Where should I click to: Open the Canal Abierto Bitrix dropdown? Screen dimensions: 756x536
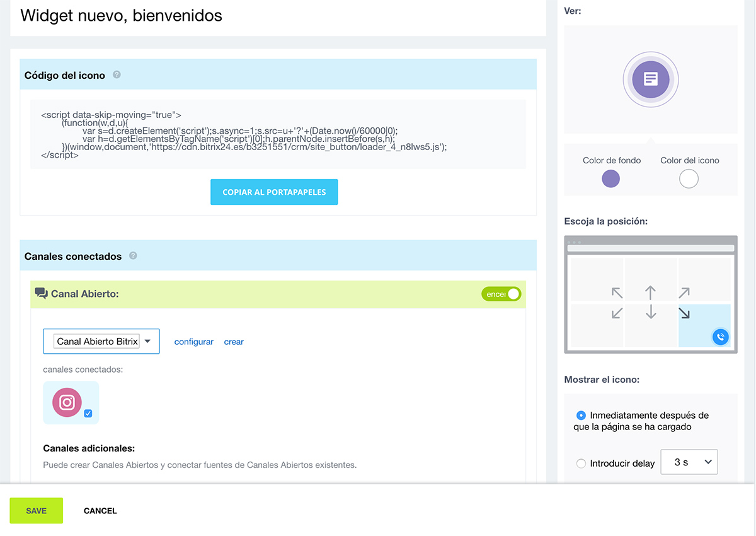point(101,341)
